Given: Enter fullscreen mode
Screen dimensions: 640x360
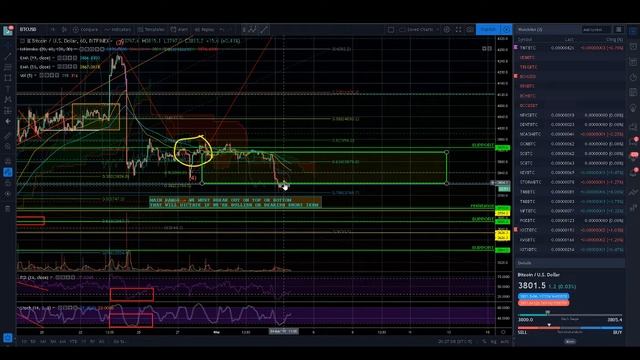Looking at the screenshot, I should 458,29.
